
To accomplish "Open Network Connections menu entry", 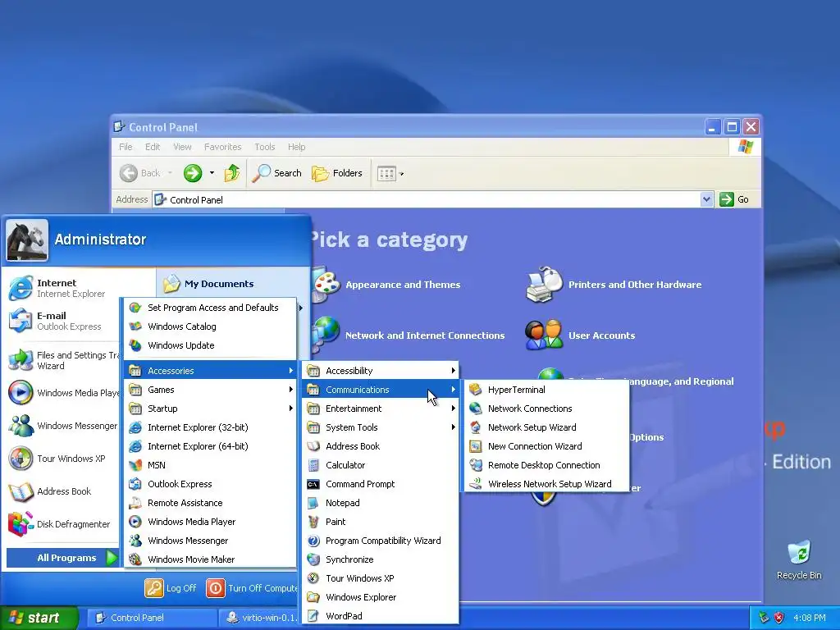I will point(546,409).
